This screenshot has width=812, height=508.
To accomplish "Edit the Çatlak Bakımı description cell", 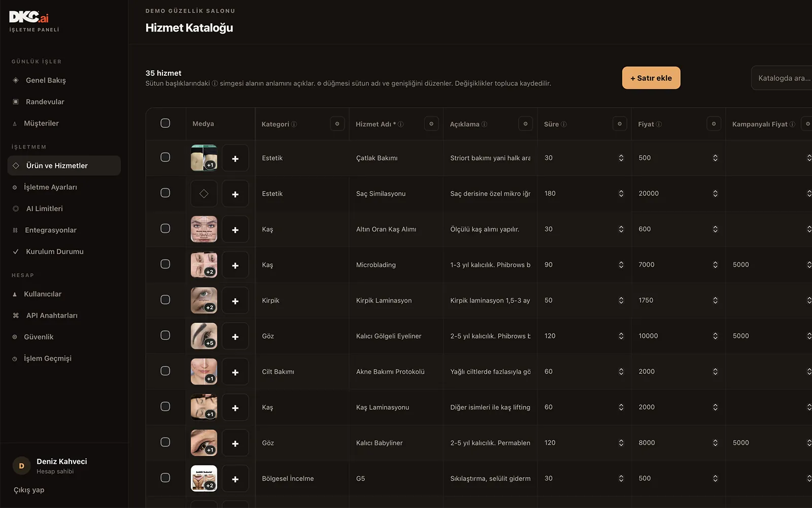I will pos(490,158).
